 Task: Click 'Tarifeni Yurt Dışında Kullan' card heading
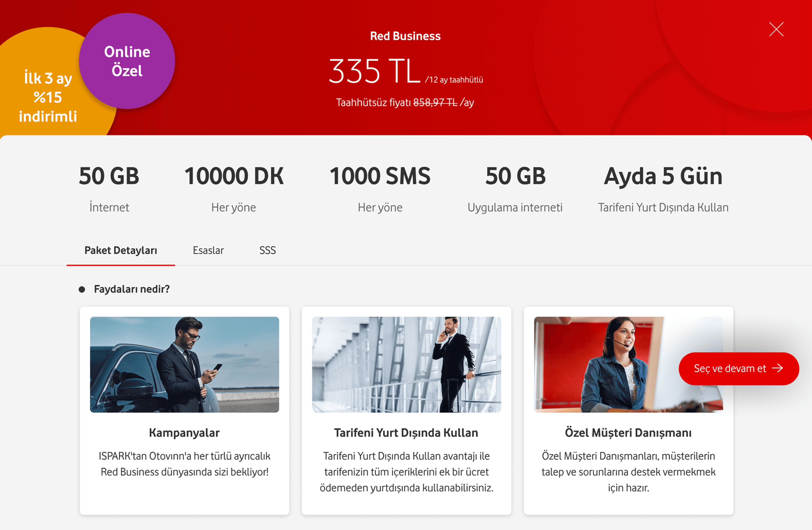pyautogui.click(x=406, y=433)
